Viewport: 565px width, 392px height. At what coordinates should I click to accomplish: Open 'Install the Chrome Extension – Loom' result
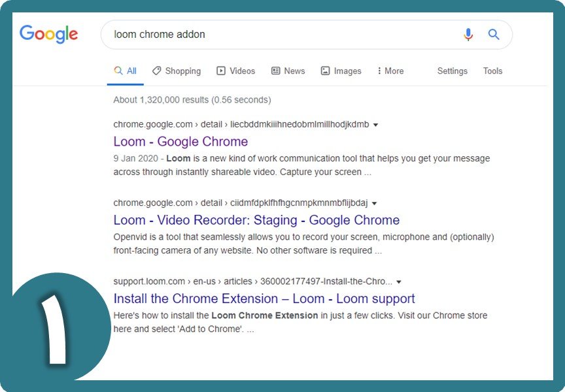[264, 299]
